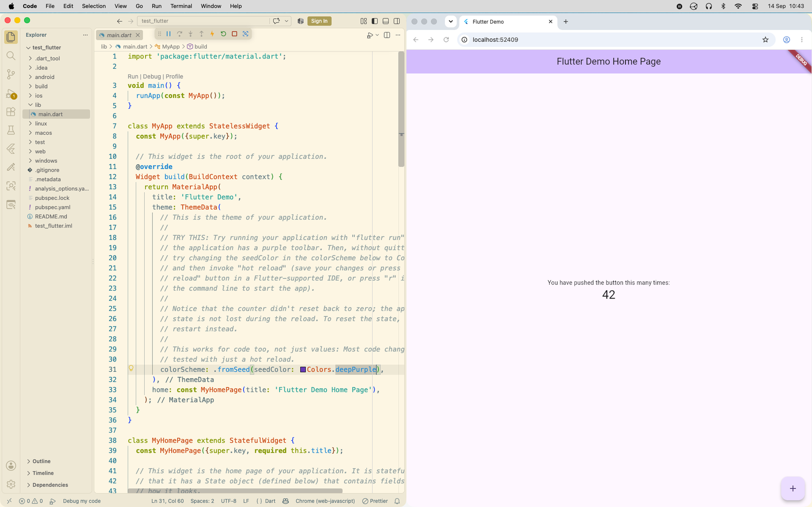Click the Debug CodeLens above main()
812x507 pixels.
tap(152, 76)
